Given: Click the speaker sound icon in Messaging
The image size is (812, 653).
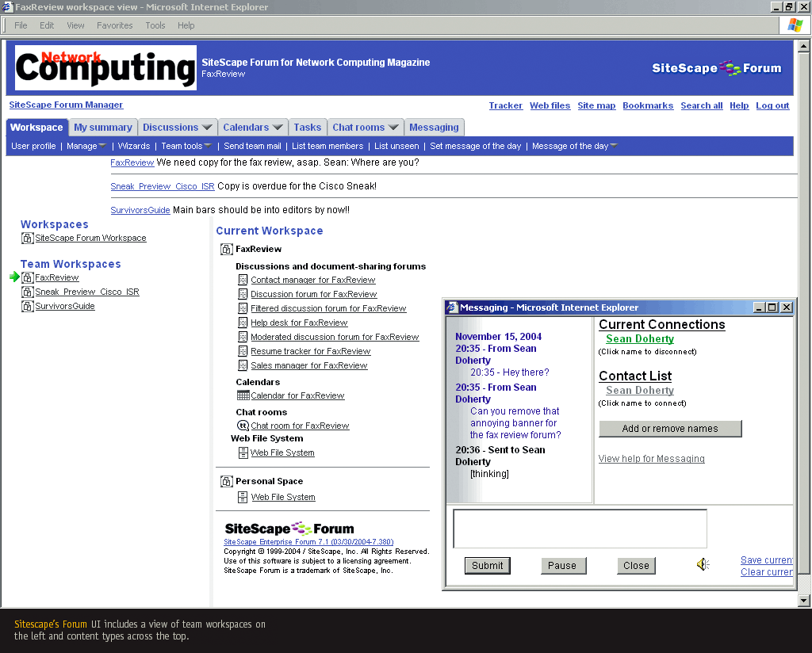Looking at the screenshot, I should (x=703, y=564).
